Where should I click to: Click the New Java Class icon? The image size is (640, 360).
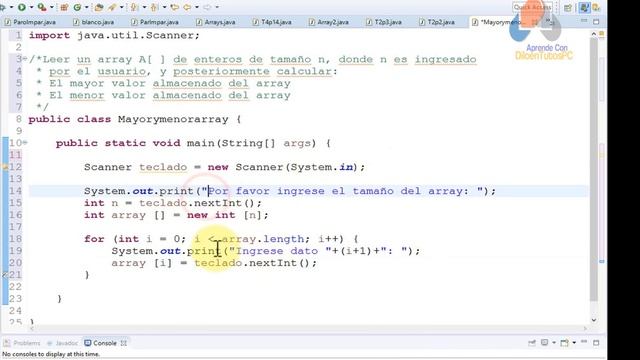(x=77, y=7)
